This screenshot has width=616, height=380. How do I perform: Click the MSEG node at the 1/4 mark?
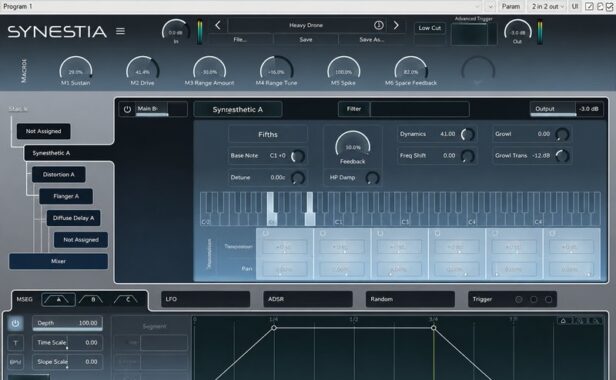point(274,327)
